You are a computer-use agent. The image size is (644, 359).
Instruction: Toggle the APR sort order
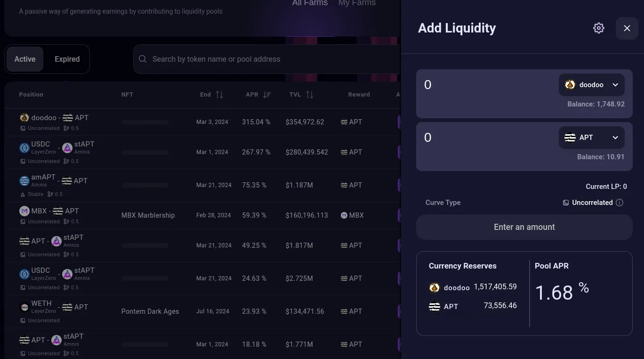click(x=267, y=94)
